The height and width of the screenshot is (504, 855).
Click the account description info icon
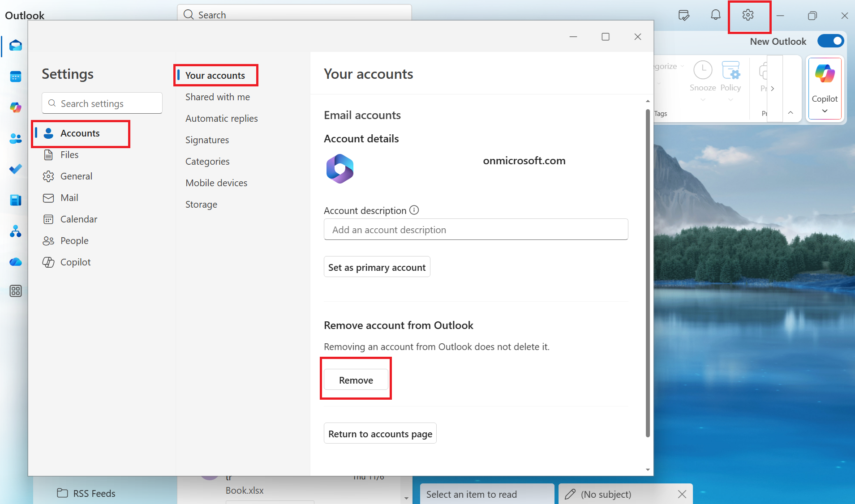414,210
